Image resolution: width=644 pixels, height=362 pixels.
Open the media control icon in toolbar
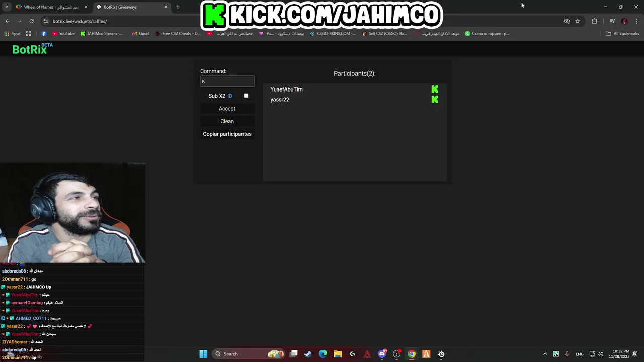click(x=612, y=21)
